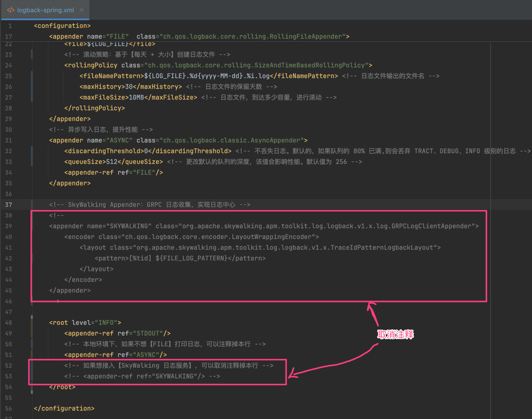This screenshot has height=419, width=532.
Task: Click the queueSize value 512
Action: click(x=112, y=161)
